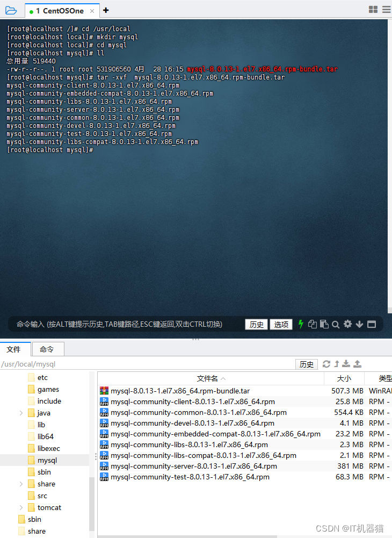
Task: Switch to the 命令 tab
Action: point(47,349)
